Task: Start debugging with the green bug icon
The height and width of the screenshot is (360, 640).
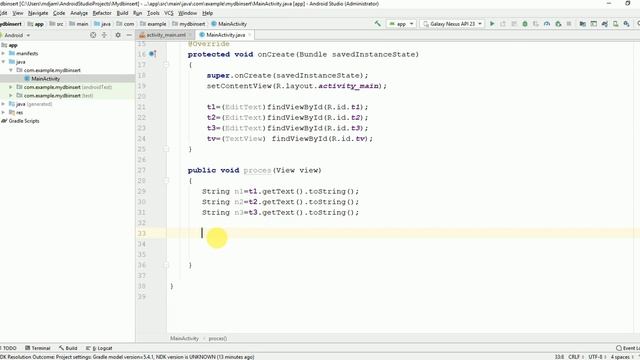Action: click(525, 24)
